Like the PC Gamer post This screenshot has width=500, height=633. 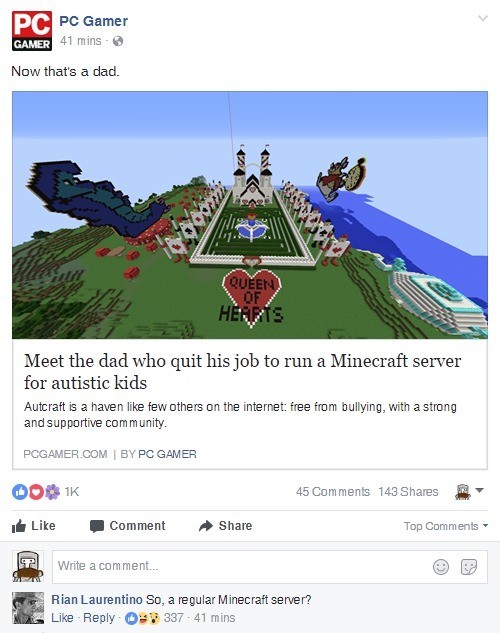(x=33, y=526)
